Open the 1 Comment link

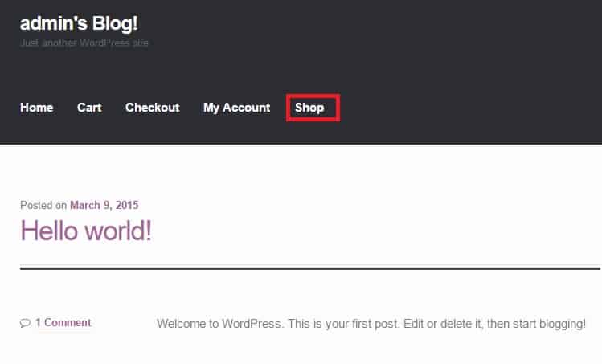(63, 323)
